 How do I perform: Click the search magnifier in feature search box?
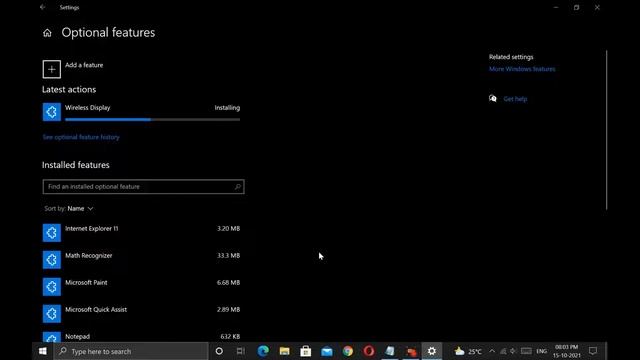click(238, 187)
